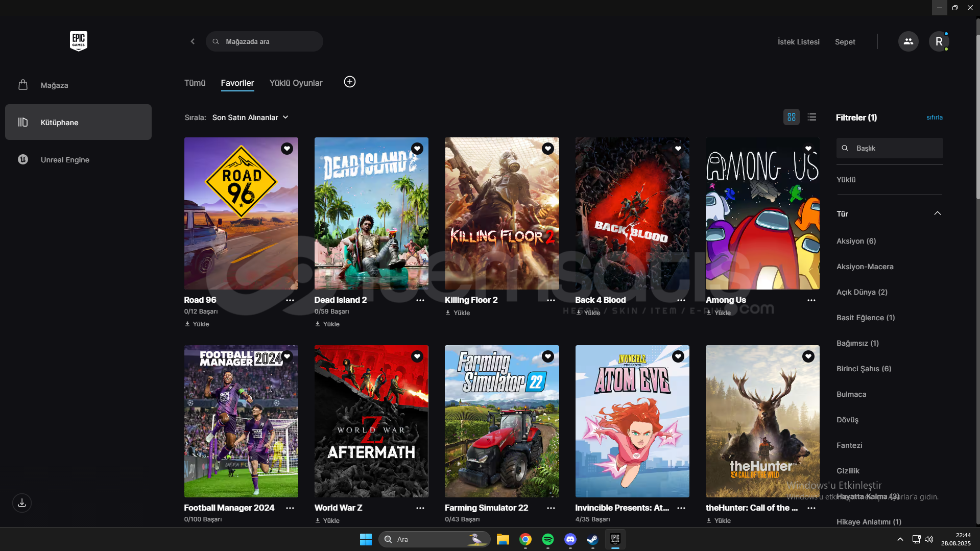Image resolution: width=980 pixels, height=551 pixels.
Task: Switch to list view
Action: pyautogui.click(x=812, y=117)
